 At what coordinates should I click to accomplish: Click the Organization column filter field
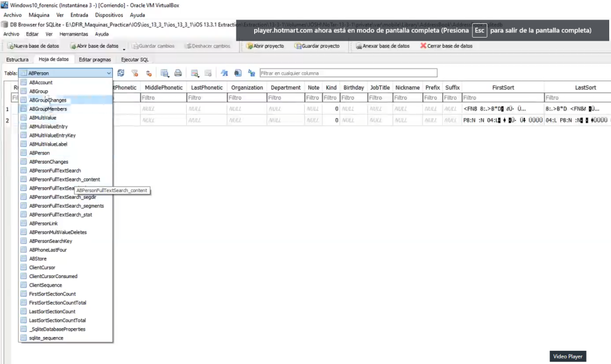(247, 98)
